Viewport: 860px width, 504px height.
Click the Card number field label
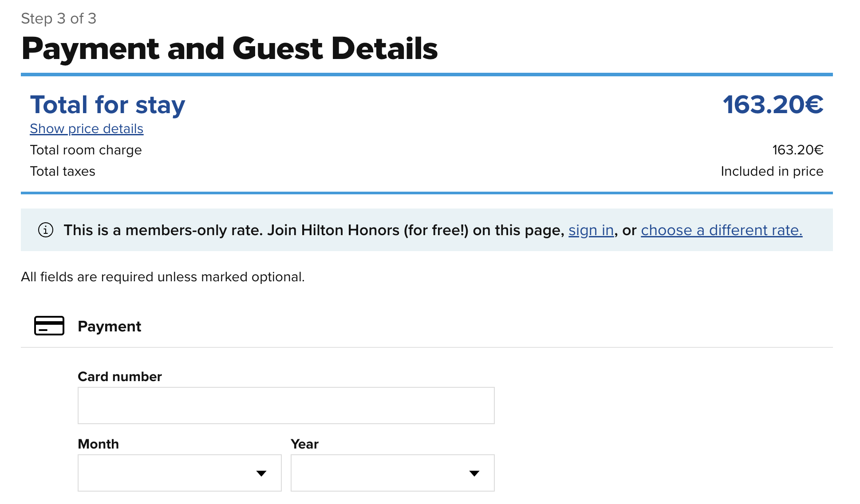[x=120, y=376]
